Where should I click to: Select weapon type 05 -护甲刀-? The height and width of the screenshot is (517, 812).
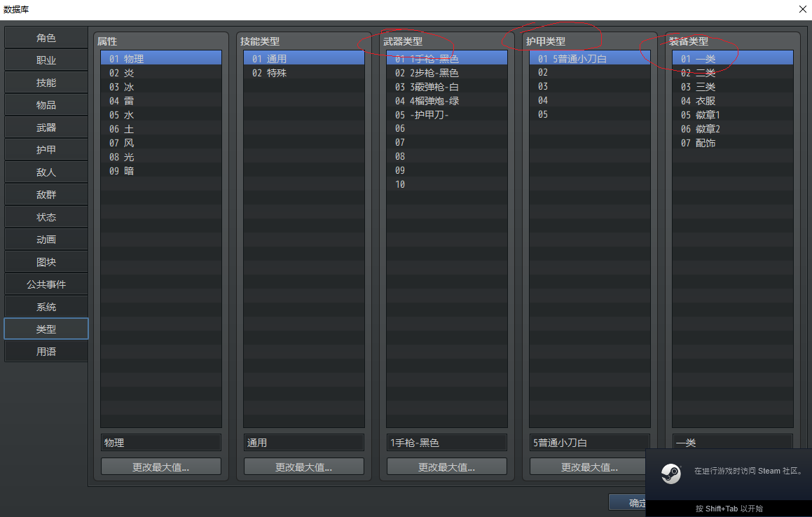[447, 114]
